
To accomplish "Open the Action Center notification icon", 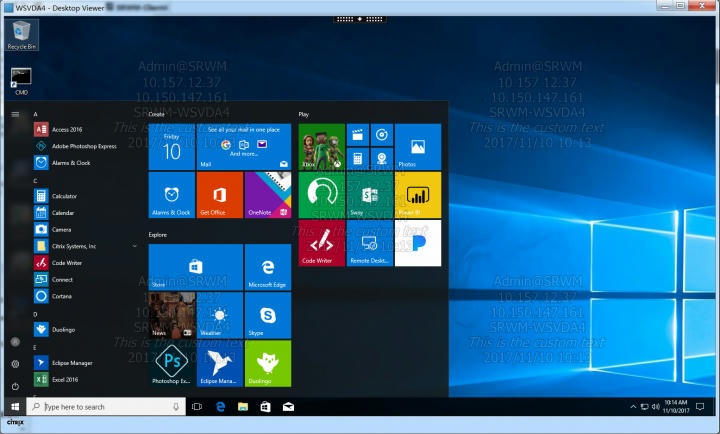I will pos(700,407).
